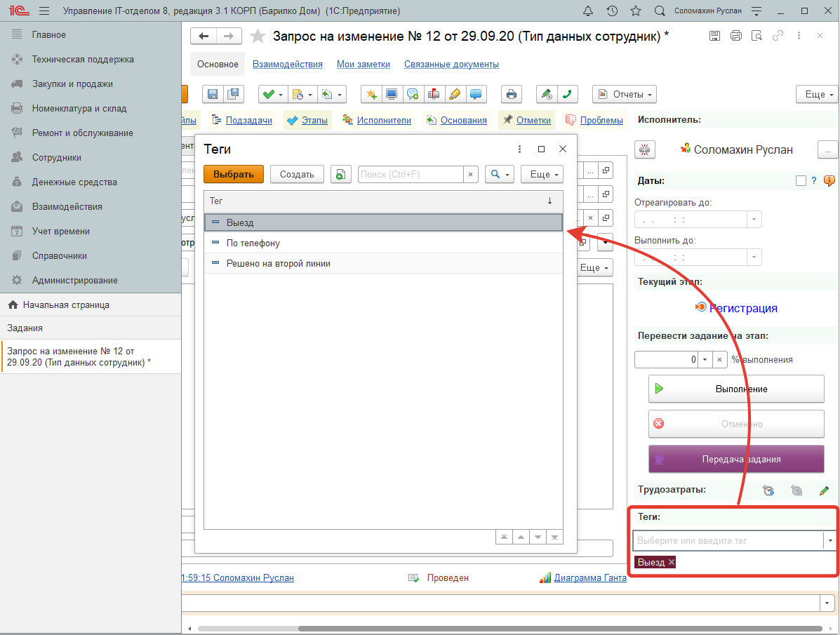Click the green pencil icon near Трудозатраты

point(824,490)
